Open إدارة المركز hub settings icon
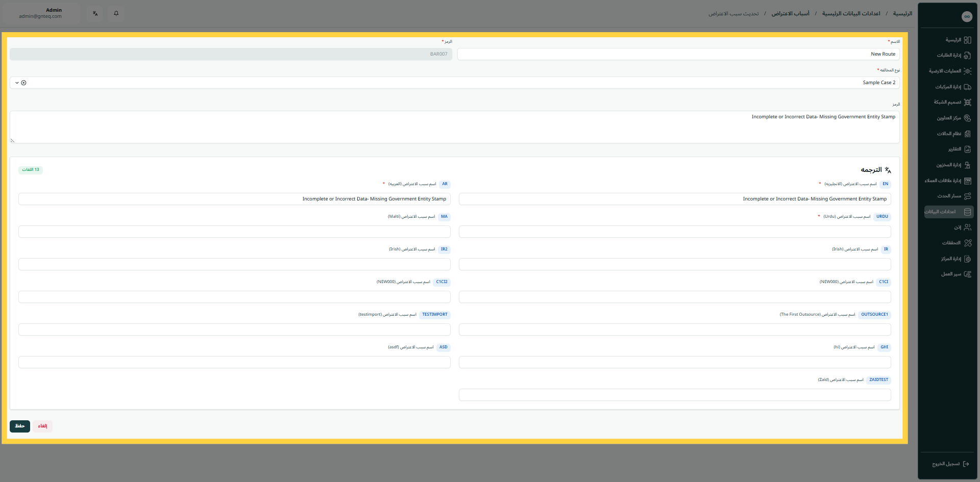 (x=967, y=259)
